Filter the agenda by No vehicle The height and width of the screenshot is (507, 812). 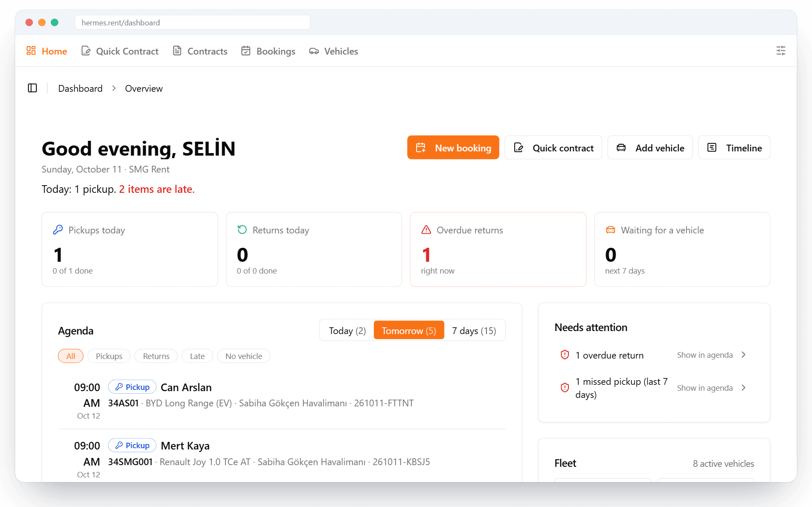(x=244, y=356)
